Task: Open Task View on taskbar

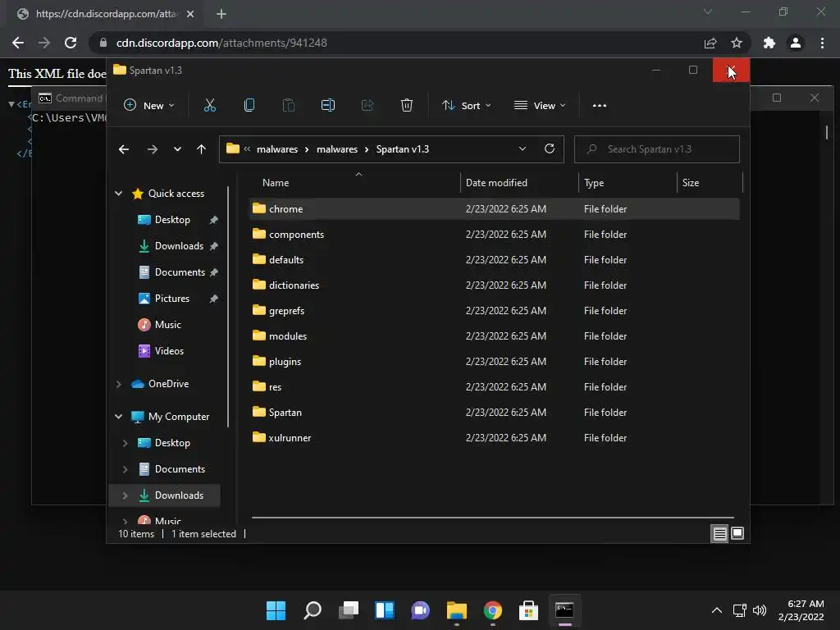Action: pyautogui.click(x=349, y=610)
